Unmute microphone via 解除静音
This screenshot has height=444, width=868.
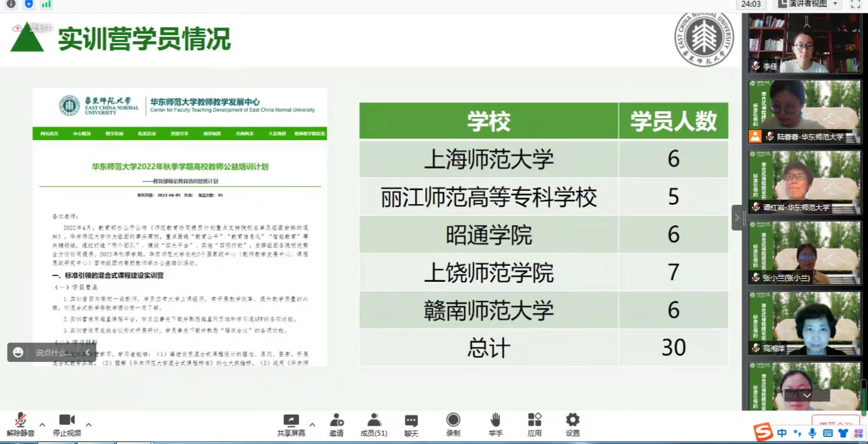[x=20, y=425]
